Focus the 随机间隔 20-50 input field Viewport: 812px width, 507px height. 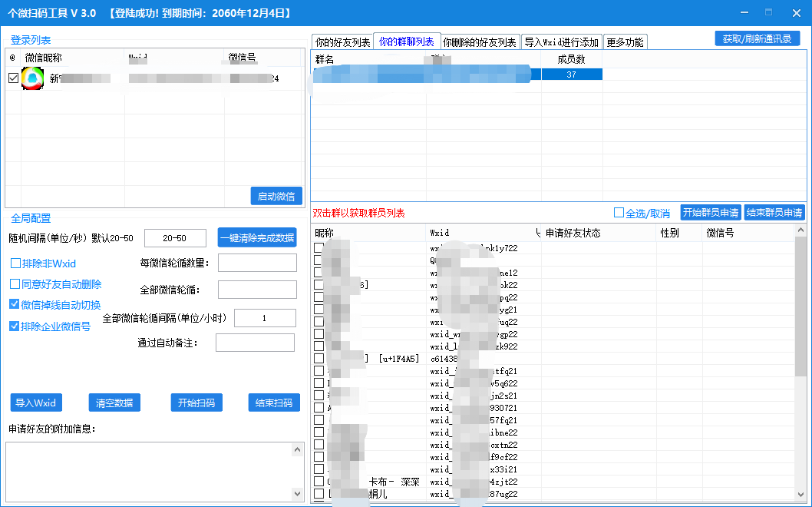pos(175,238)
